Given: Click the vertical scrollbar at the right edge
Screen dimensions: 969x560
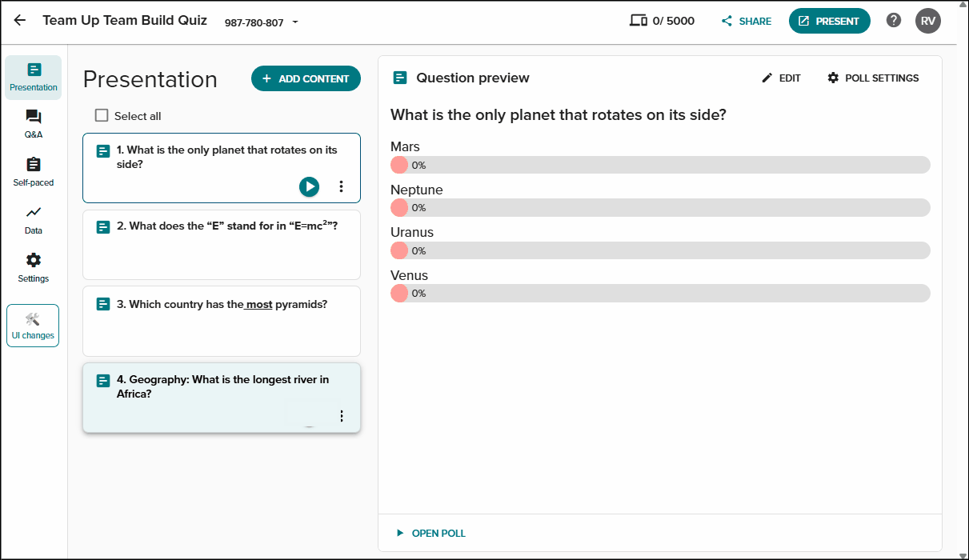Looking at the screenshot, I should tap(961, 280).
